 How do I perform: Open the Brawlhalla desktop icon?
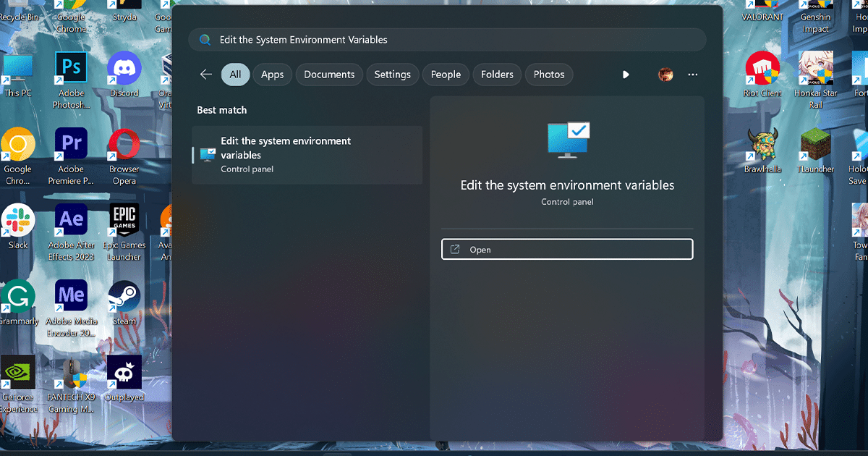click(762, 145)
